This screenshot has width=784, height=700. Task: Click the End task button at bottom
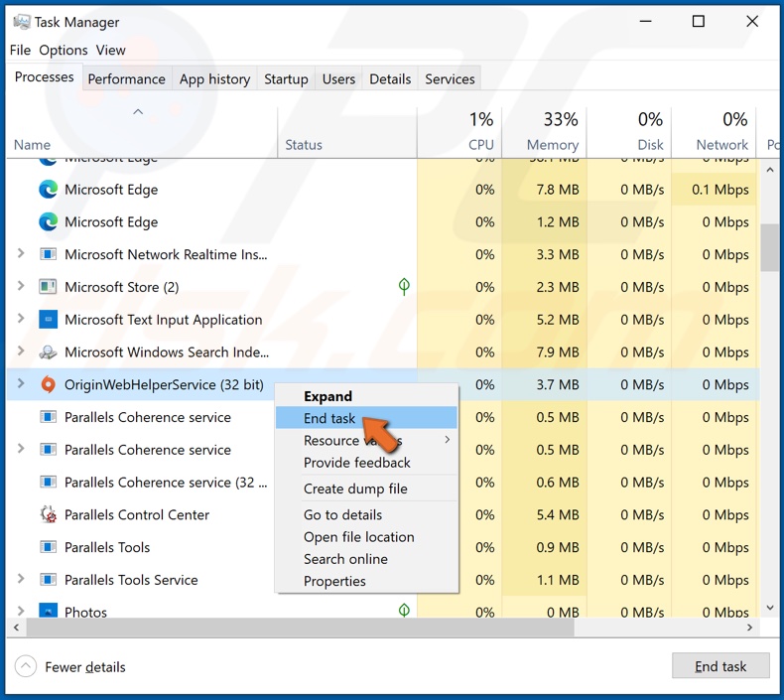click(x=720, y=666)
